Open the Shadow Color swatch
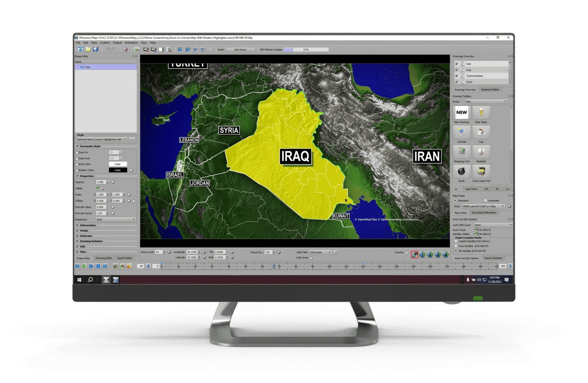 118,170
